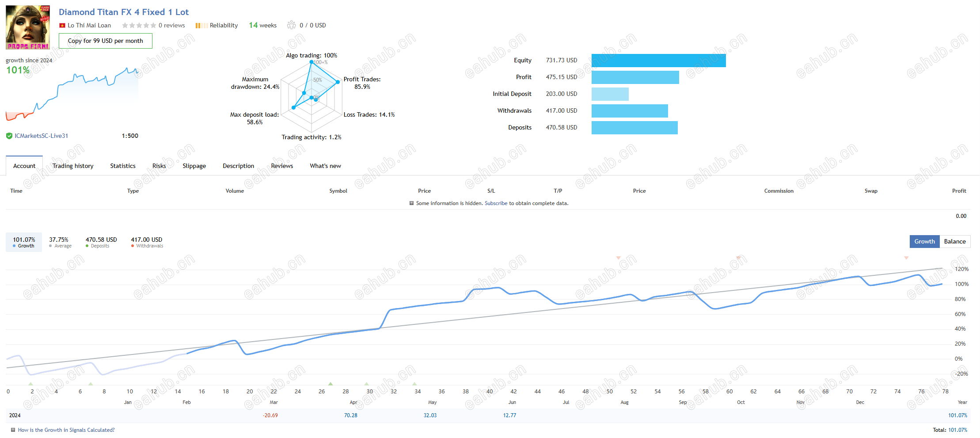Image resolution: width=980 pixels, height=438 pixels.
Task: Click the 1:500 leverage value
Action: click(x=130, y=136)
